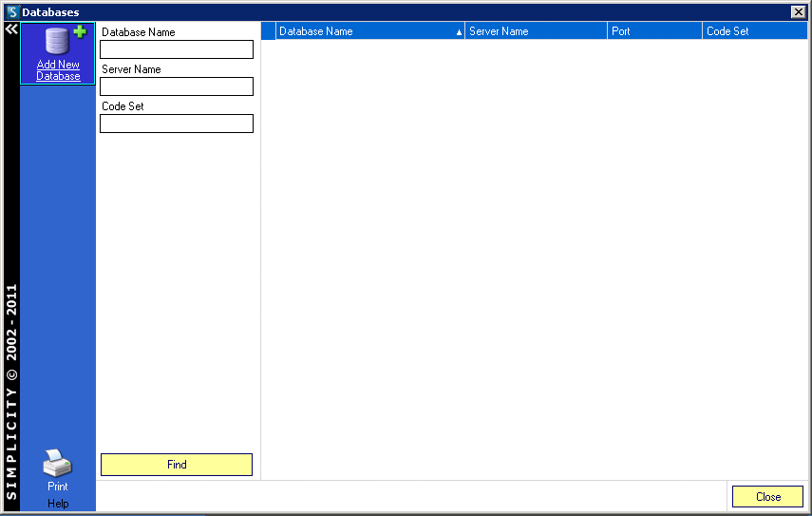The width and height of the screenshot is (812, 516).
Task: Click the Print label under the printer
Action: coord(58,487)
